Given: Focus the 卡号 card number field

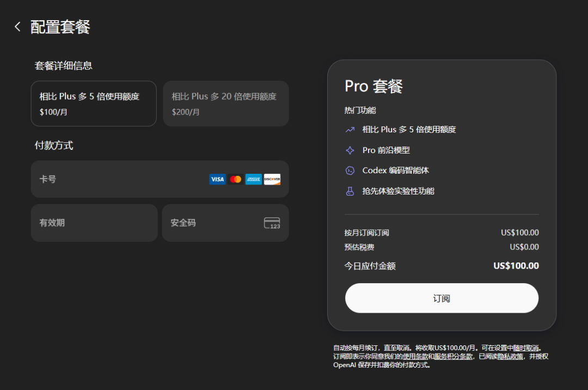Looking at the screenshot, I should coord(160,179).
